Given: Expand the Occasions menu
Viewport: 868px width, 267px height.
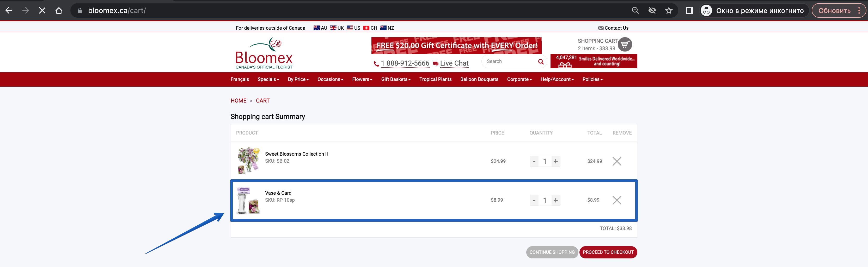Looking at the screenshot, I should (x=330, y=79).
